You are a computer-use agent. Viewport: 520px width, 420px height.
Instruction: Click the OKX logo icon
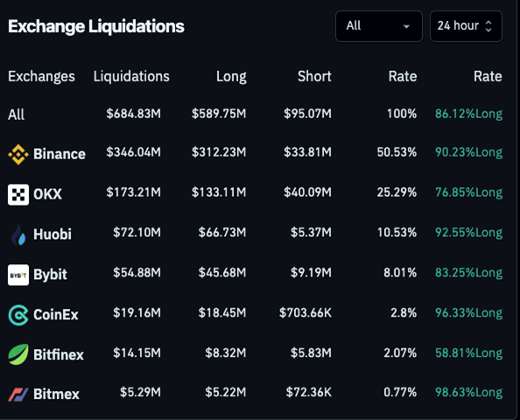[18, 194]
